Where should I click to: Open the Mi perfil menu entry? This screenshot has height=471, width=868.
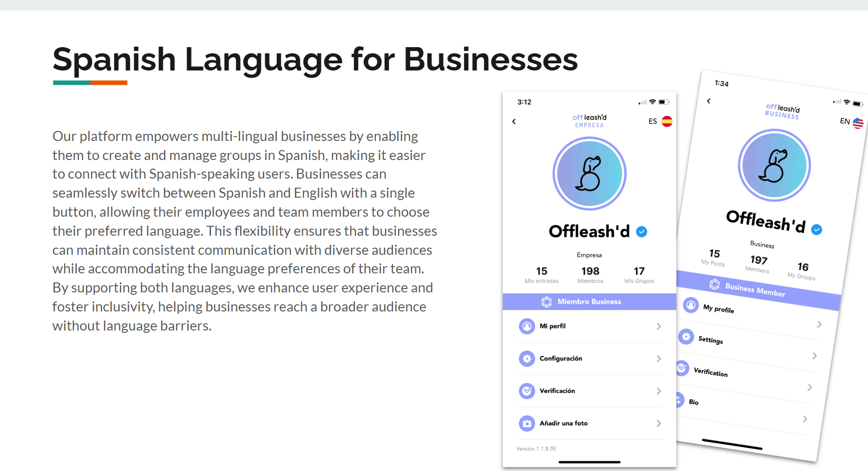tap(589, 326)
